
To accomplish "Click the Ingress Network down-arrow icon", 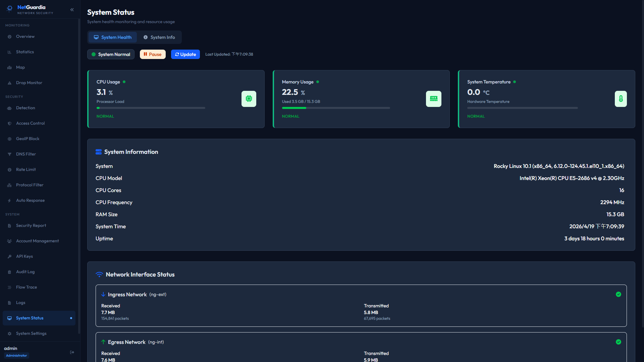I will (x=103, y=295).
